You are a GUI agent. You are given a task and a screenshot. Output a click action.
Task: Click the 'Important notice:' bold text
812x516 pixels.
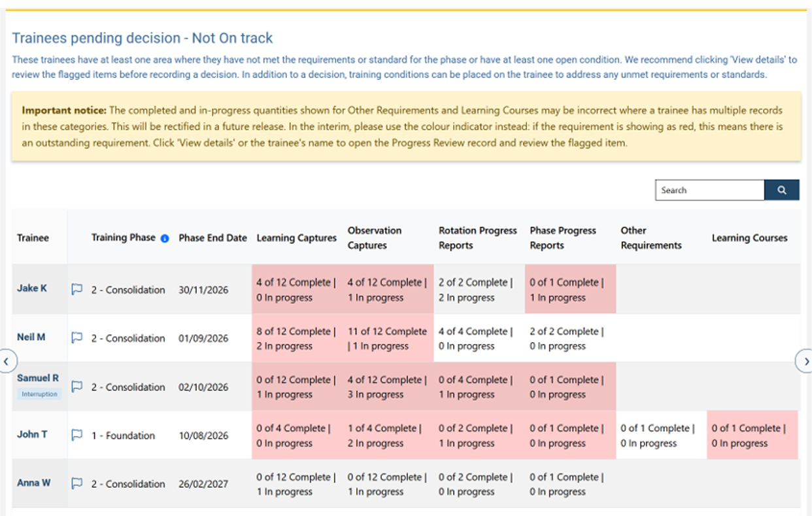(63, 111)
